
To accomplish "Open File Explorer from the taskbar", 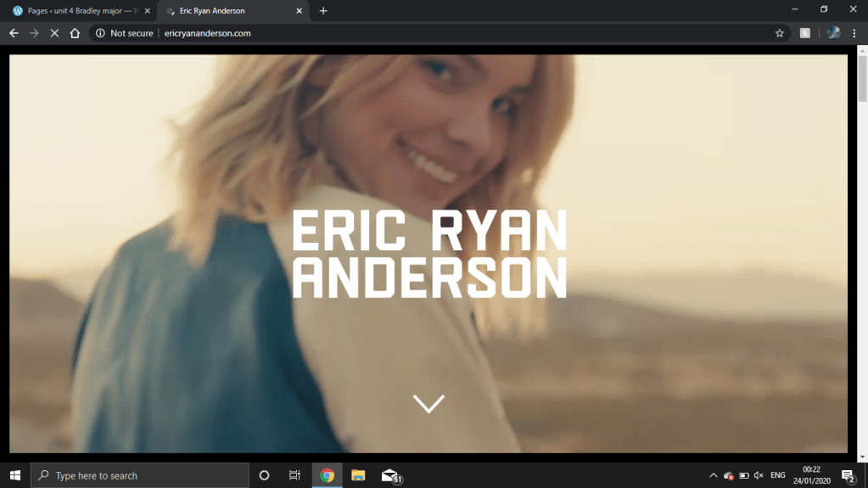I will (x=358, y=475).
